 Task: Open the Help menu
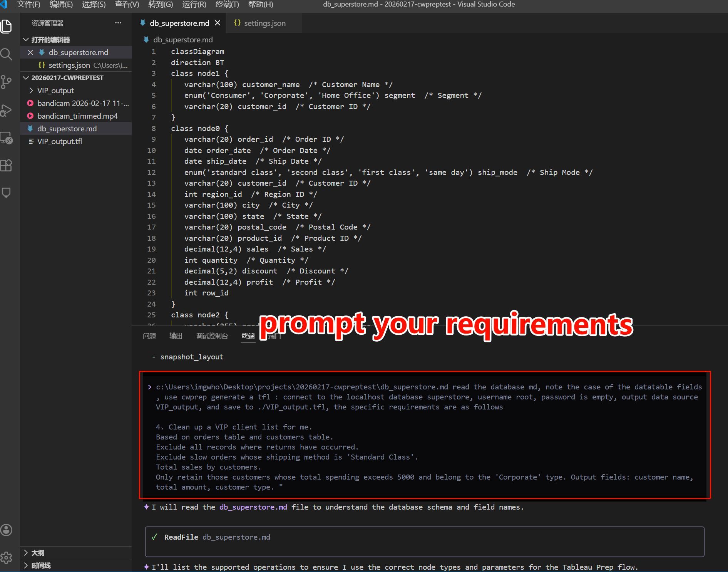point(261,4)
